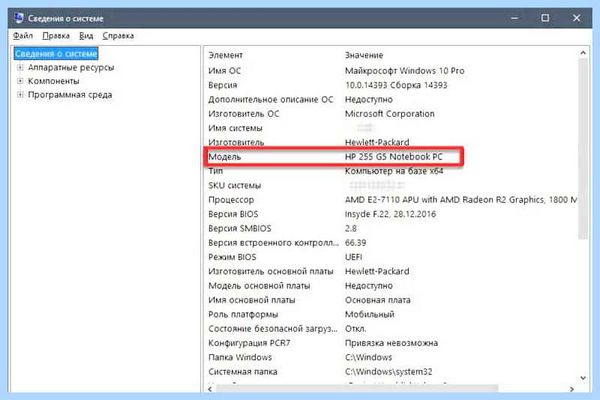
Task: Close the System Information window
Action: tap(576, 18)
